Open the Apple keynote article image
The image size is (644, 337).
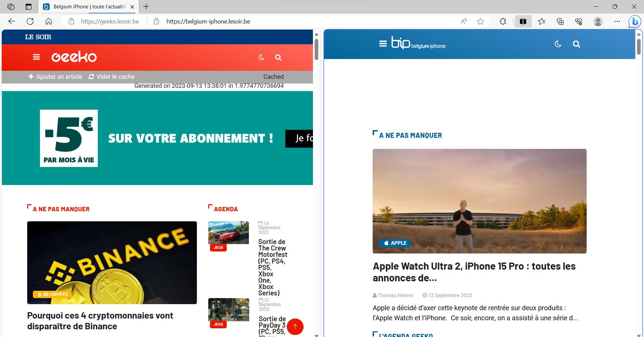coord(479,201)
